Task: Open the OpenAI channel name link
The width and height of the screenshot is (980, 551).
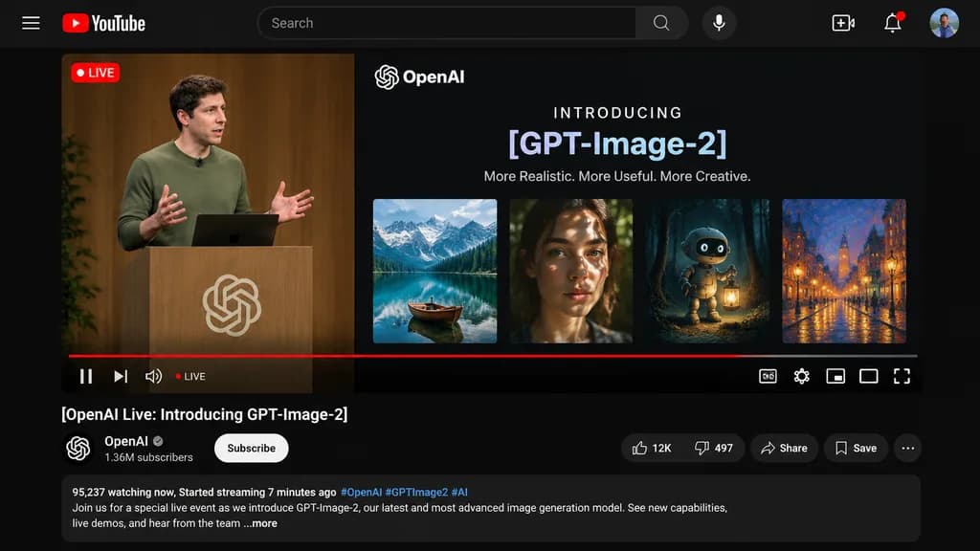Action: pos(126,441)
